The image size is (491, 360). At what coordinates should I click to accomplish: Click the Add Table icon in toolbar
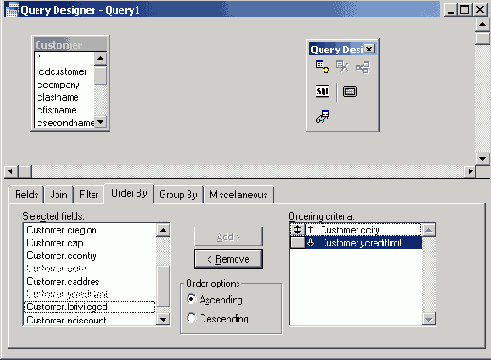pyautogui.click(x=322, y=67)
